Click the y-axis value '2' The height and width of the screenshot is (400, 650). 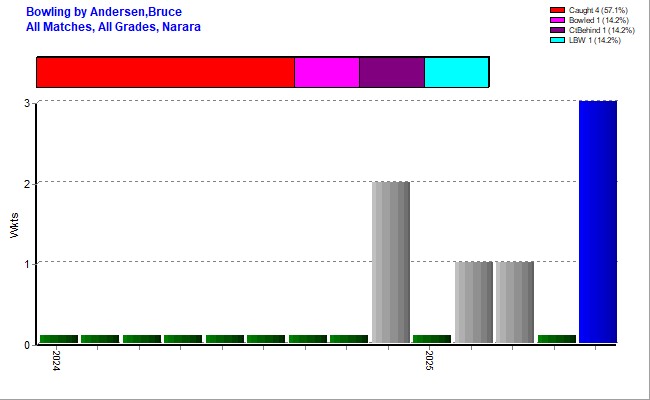coord(27,184)
